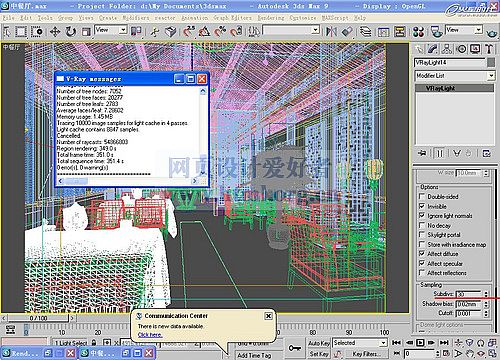Follow the Click here link in Communication Center
This screenshot has width=500, height=360.
150,335
